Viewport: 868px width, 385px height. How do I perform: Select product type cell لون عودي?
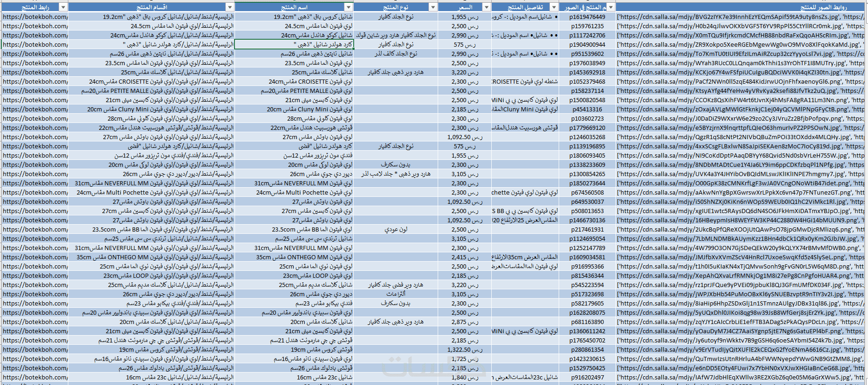(396, 229)
